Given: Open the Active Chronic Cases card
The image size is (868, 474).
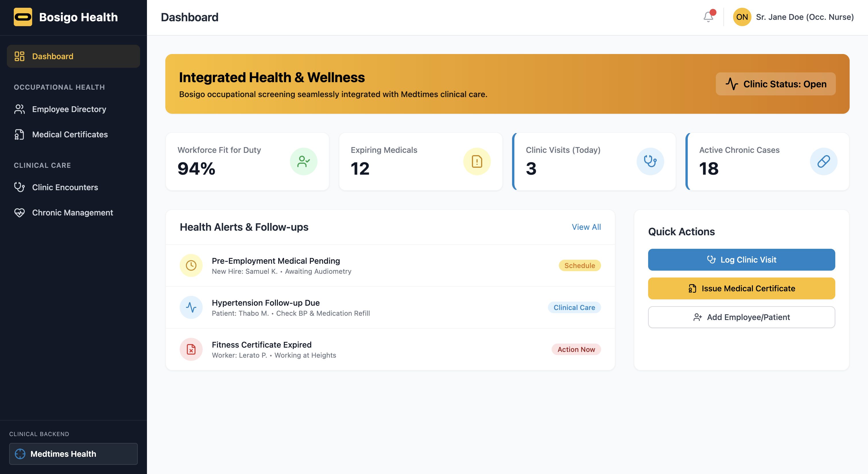Looking at the screenshot, I should (767, 161).
